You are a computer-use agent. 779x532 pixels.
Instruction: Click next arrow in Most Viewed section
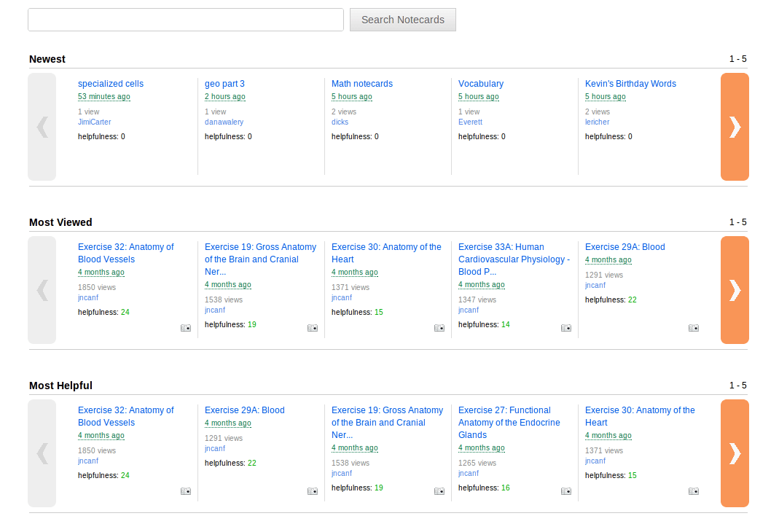point(735,290)
